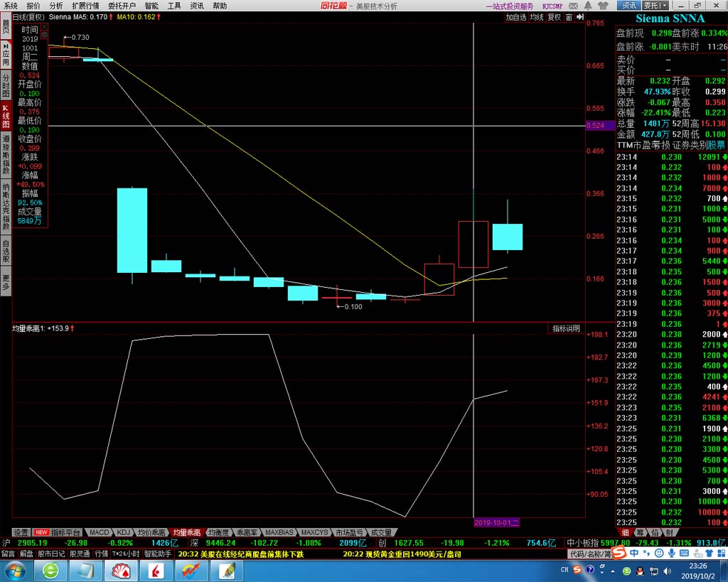Image resolution: width=728 pixels, height=582 pixels.
Task: Switch to 成交量 indicator tab
Action: [381, 532]
